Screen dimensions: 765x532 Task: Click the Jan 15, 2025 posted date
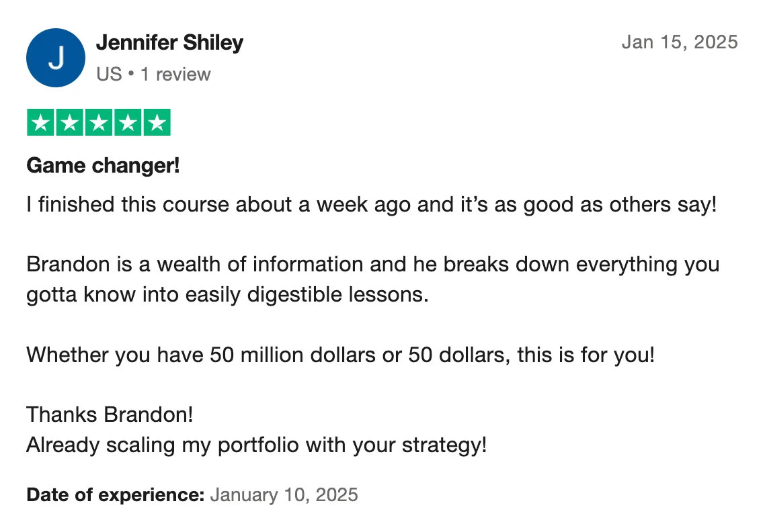(x=680, y=42)
